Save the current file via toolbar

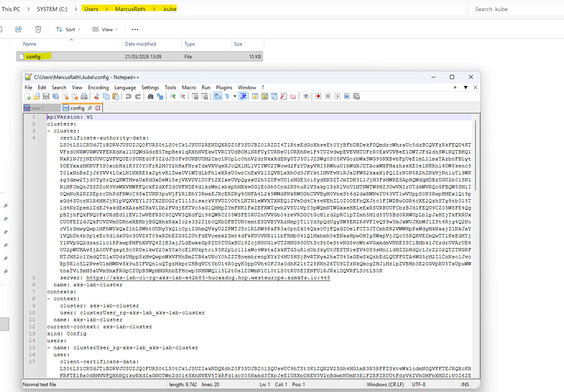[x=46, y=96]
